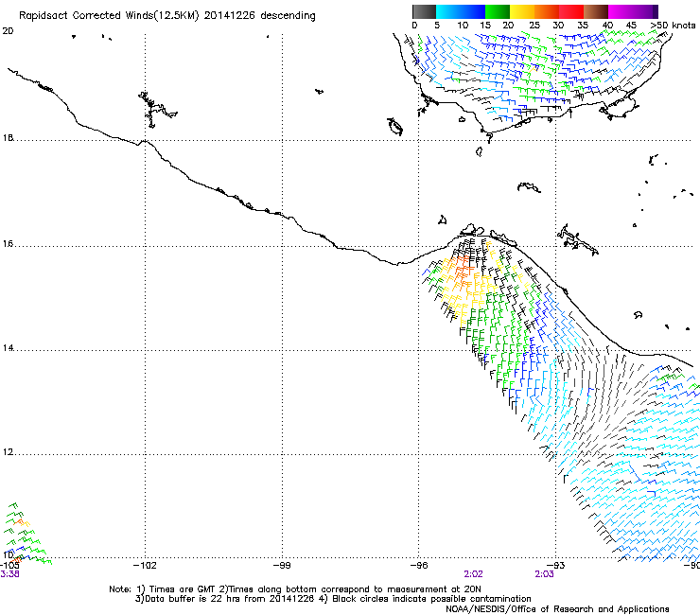Click the yellow 20-25 knots legend swatch
Image resolution: width=700 pixels, height=615 pixels.
522,11
